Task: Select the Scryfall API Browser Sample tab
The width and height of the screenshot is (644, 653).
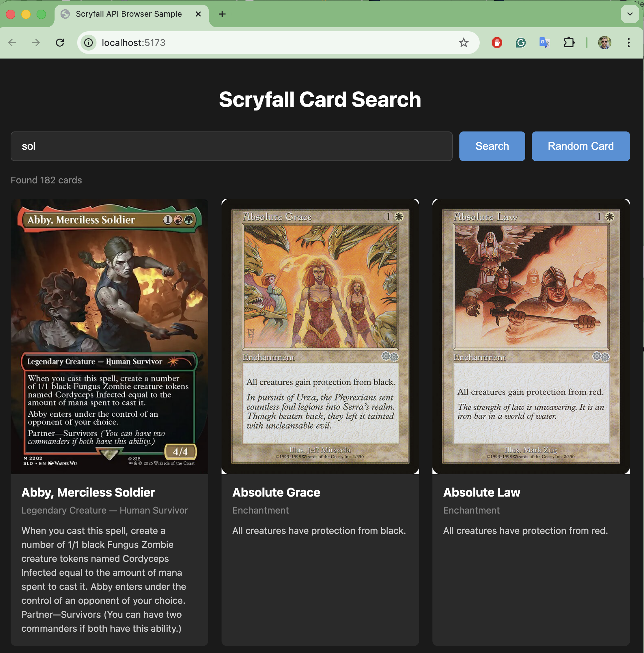Action: click(128, 14)
